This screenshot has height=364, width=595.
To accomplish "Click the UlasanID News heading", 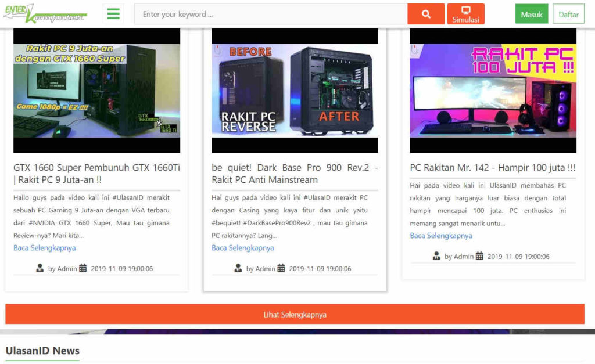I will (x=42, y=351).
